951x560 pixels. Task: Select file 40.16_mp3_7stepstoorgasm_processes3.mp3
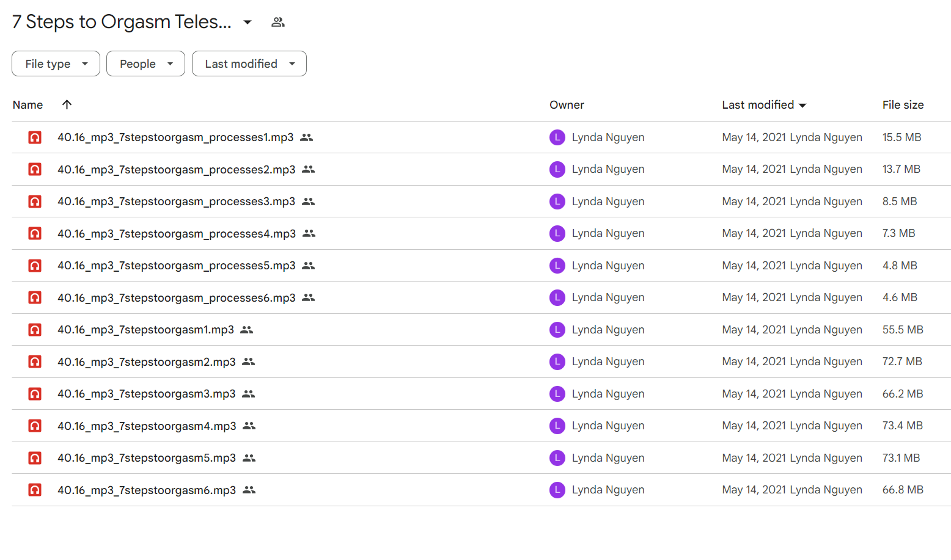point(176,202)
